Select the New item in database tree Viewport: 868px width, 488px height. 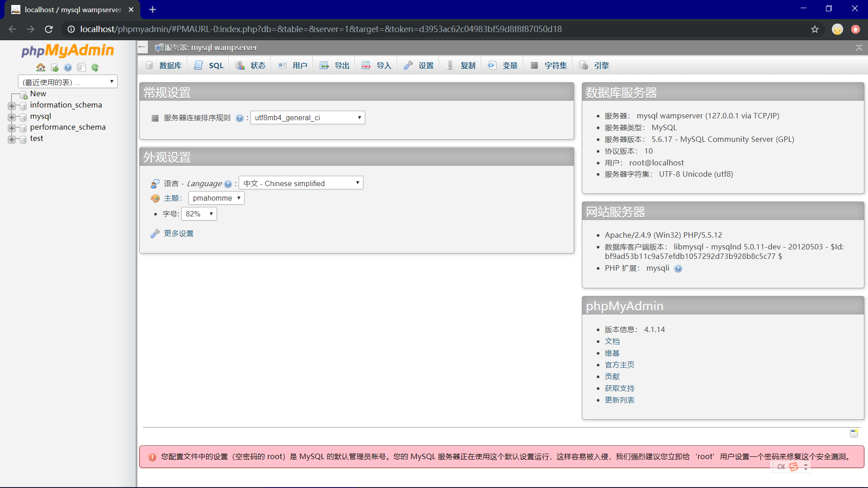38,94
